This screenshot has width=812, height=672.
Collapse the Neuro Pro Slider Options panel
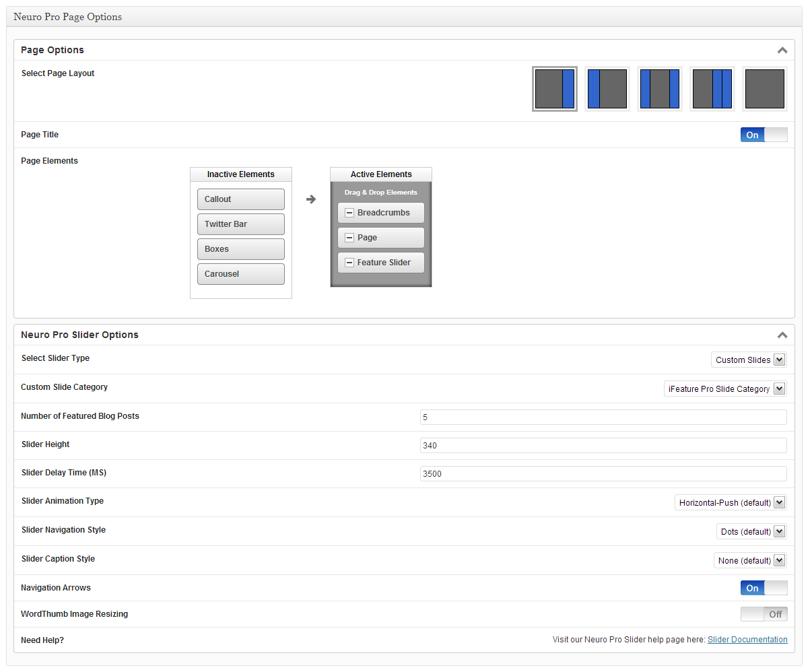(x=782, y=335)
